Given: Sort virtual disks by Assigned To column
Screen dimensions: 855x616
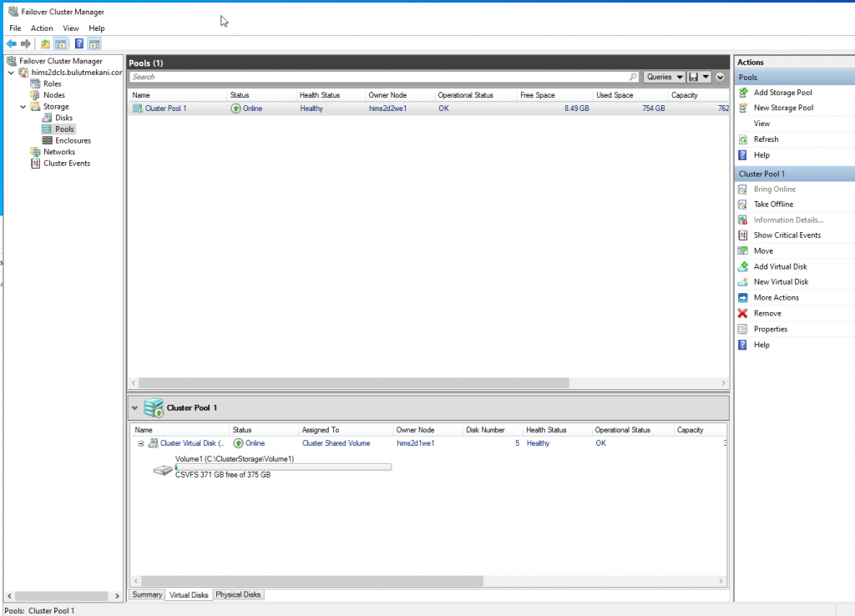Looking at the screenshot, I should [346, 430].
